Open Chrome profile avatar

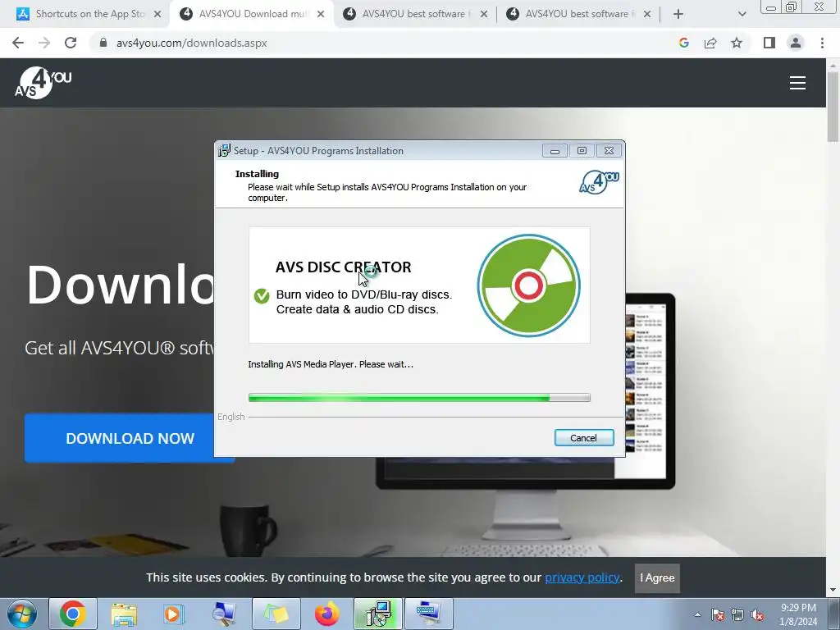pyautogui.click(x=796, y=43)
